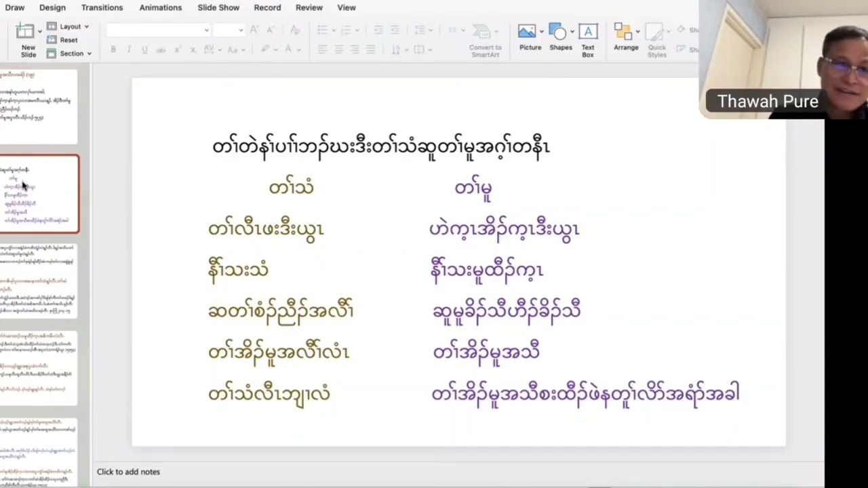Click the Bullets list icon
The image size is (868, 488).
pos(322,30)
